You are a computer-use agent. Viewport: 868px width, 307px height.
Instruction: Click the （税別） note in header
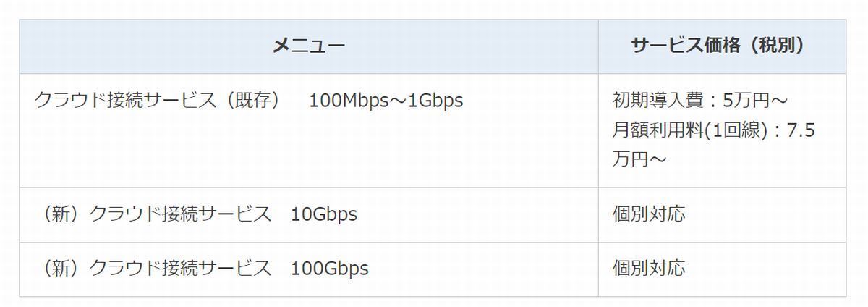tap(778, 46)
